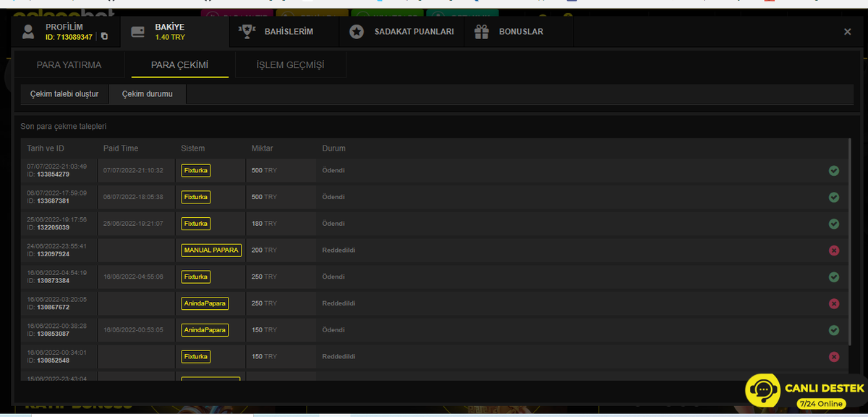Screen dimensions: 868x417
Task: Click the ID: 713089347 profile text
Action: [69, 37]
